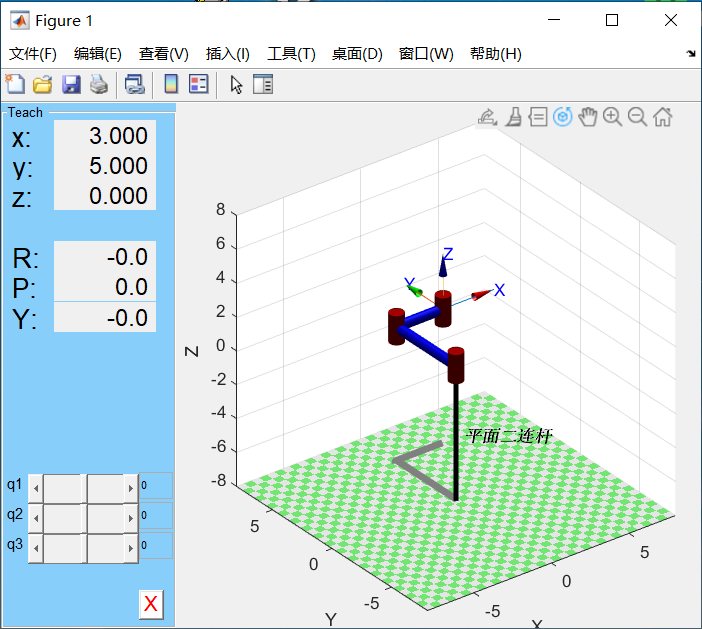702x629 pixels.
Task: Click the Link Plot toolbar icon
Action: [134, 84]
